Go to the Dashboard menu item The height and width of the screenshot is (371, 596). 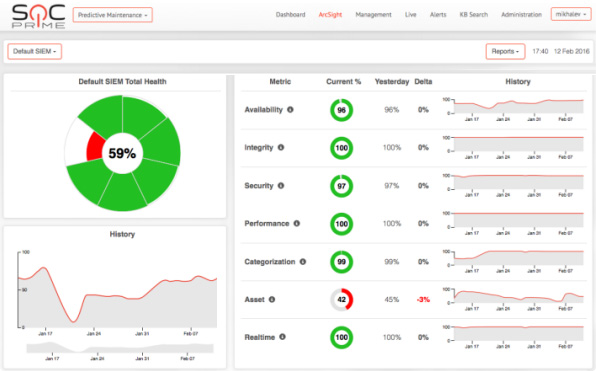pyautogui.click(x=290, y=14)
